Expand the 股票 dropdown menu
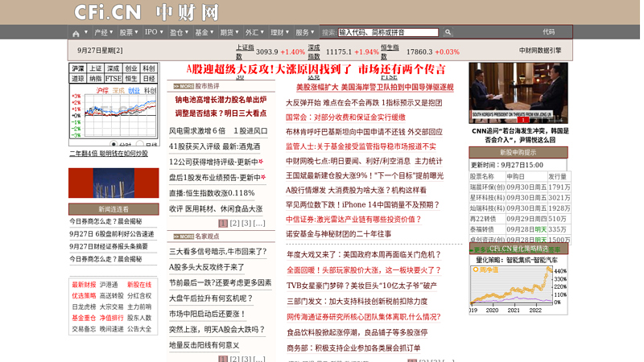The width and height of the screenshot is (644, 362). (x=129, y=32)
